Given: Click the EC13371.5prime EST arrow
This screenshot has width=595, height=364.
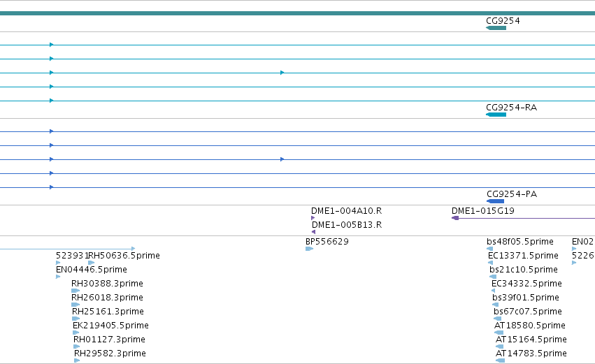Looking at the screenshot, I should [x=490, y=263].
